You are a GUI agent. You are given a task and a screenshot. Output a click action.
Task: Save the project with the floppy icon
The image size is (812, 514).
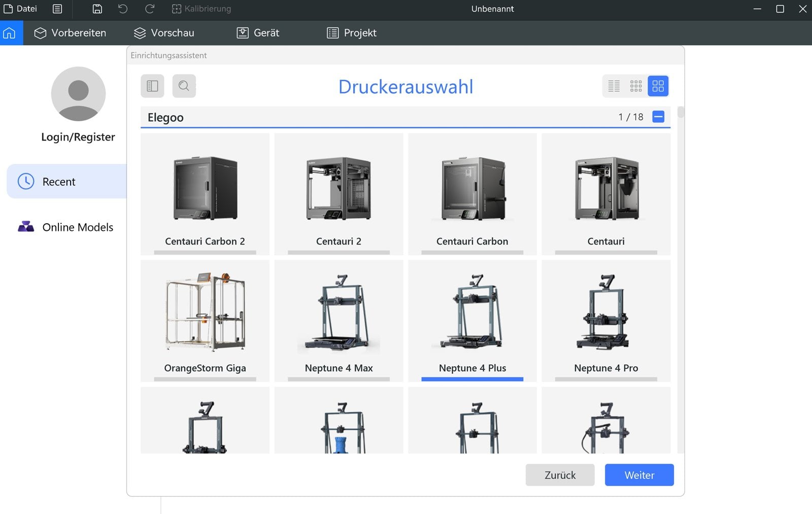[97, 9]
